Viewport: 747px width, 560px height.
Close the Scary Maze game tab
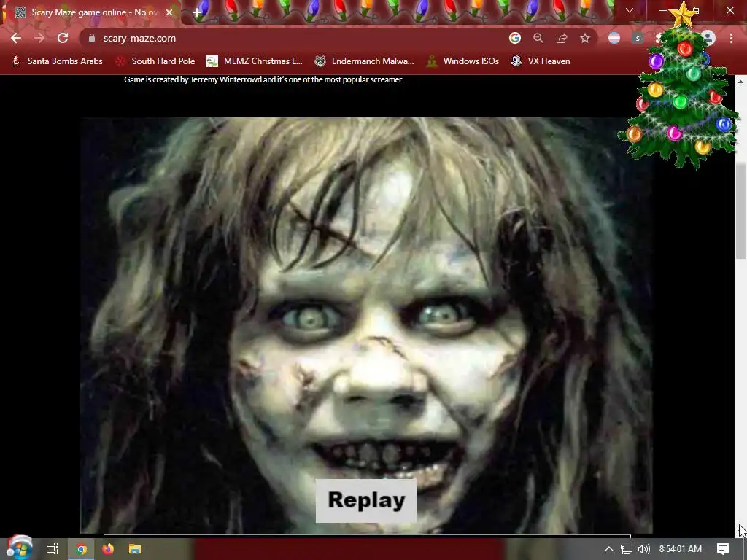pyautogui.click(x=169, y=12)
